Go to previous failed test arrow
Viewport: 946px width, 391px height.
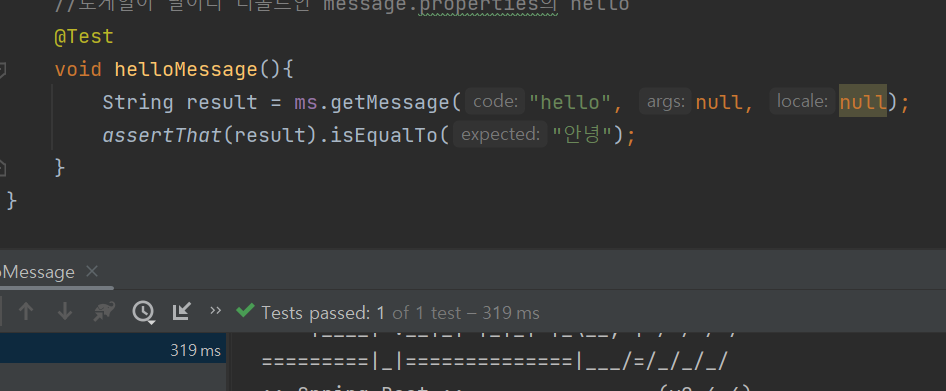coord(25,311)
